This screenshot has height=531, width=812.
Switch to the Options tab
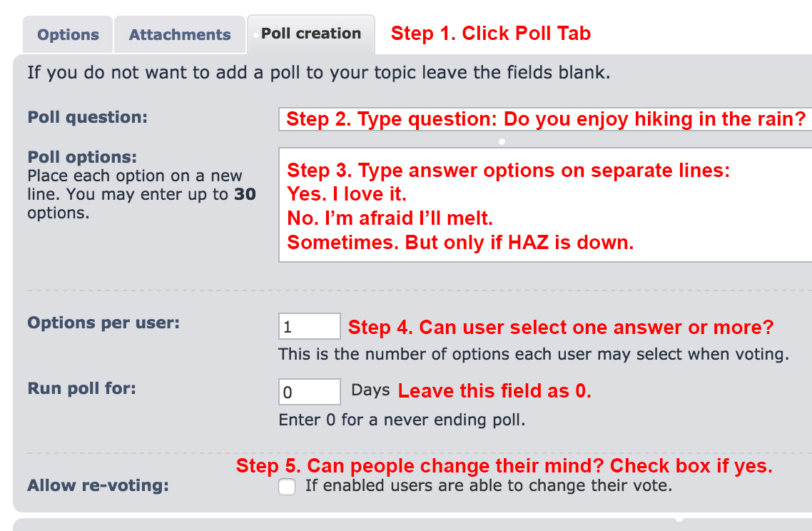68,35
